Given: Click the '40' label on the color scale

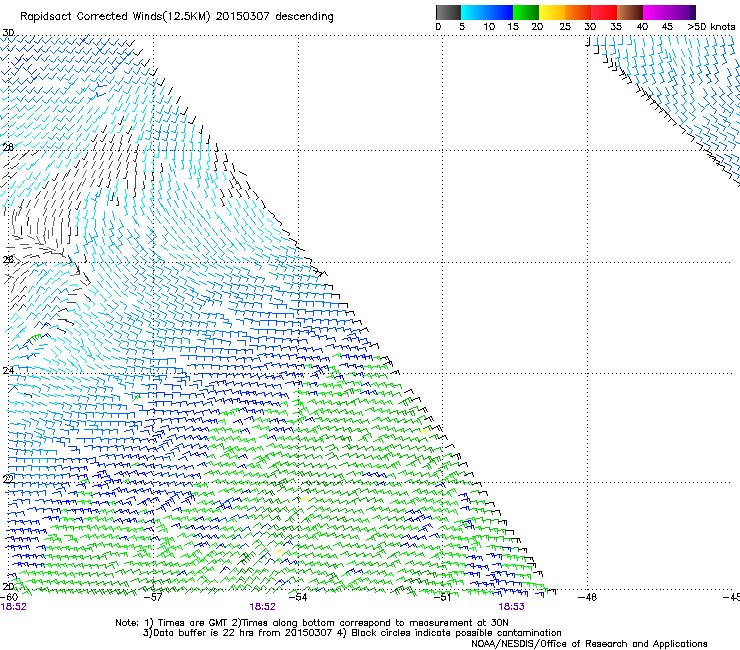Looking at the screenshot, I should (642, 27).
